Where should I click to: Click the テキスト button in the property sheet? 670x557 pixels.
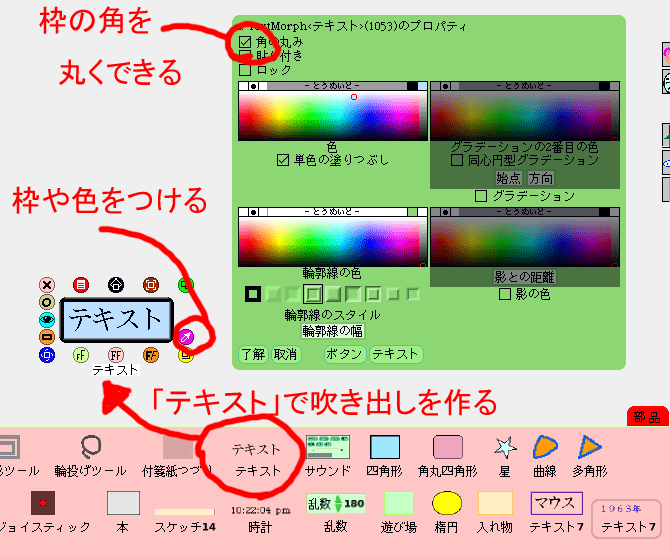click(x=396, y=354)
